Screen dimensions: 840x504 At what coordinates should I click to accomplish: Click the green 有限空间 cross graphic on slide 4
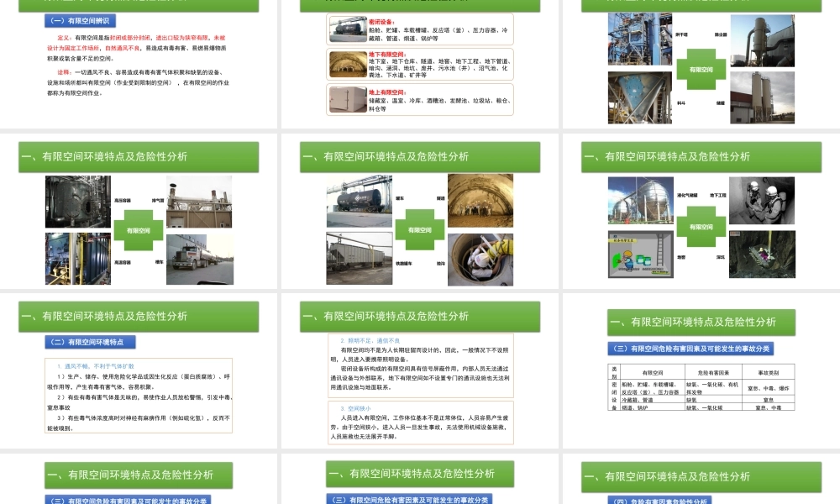139,230
